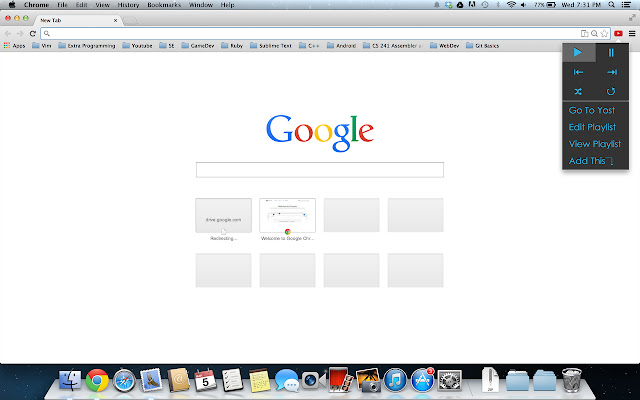Open the Sublime Text bookmarks folder
This screenshot has width=640, height=400.
[x=271, y=46]
